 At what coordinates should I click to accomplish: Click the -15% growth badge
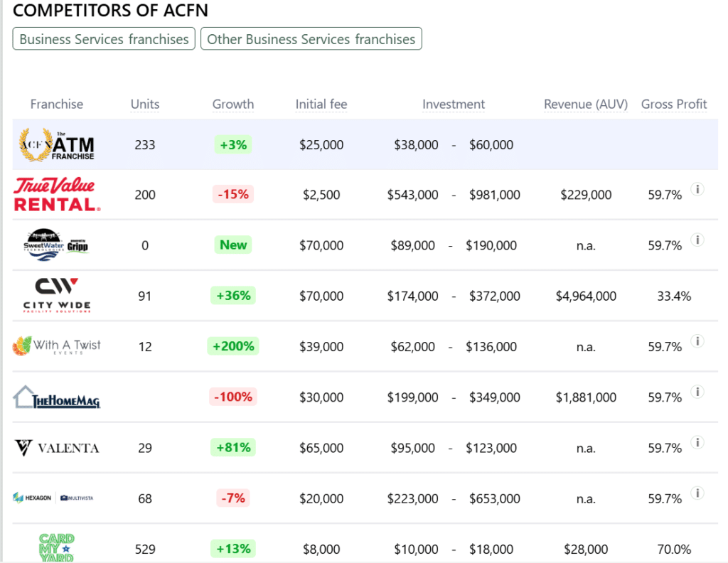(233, 194)
